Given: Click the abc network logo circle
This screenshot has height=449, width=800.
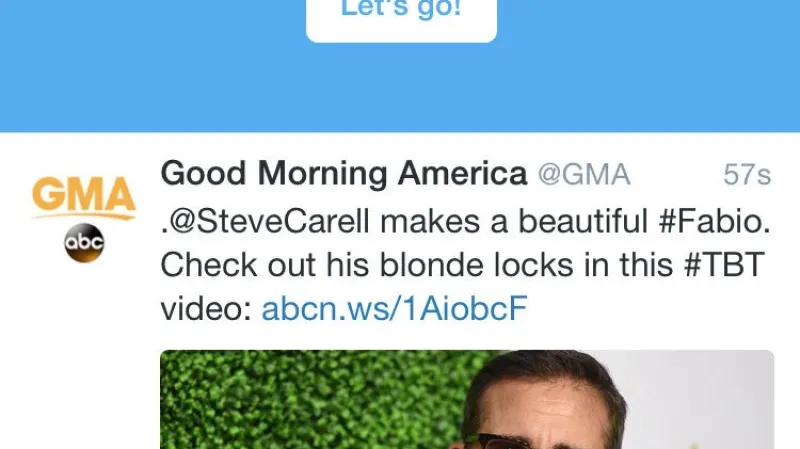Looking at the screenshot, I should [x=84, y=243].
